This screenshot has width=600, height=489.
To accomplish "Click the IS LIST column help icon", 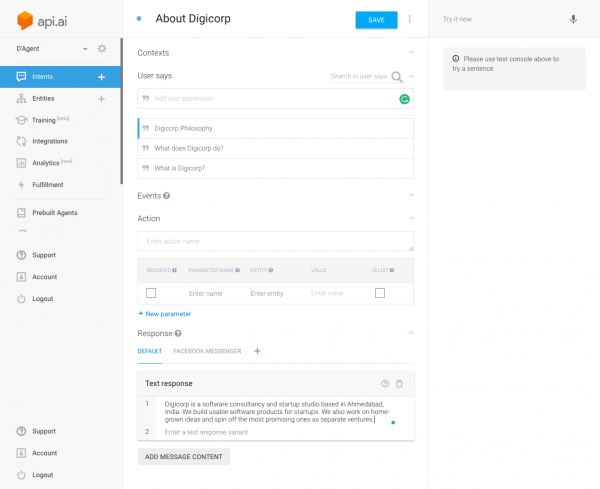I will coord(392,270).
